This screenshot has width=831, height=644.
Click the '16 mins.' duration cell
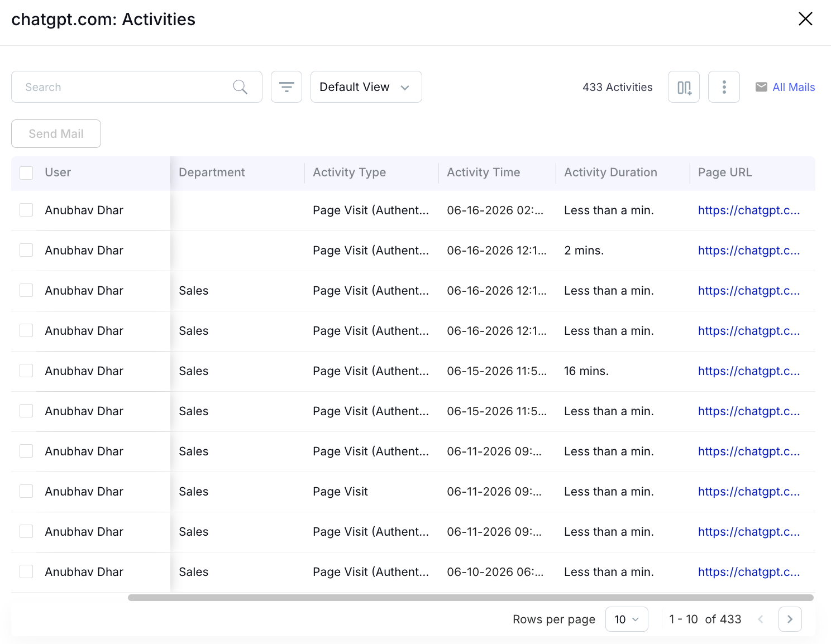tap(586, 371)
